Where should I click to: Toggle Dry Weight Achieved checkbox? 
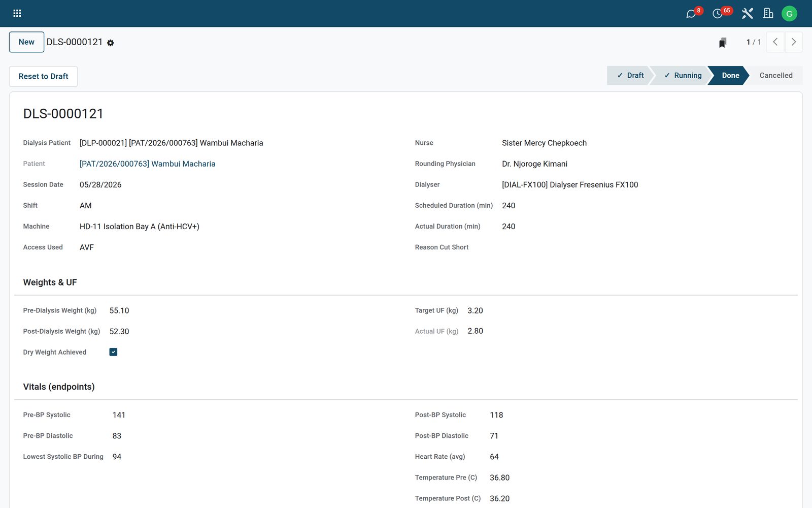tap(113, 352)
